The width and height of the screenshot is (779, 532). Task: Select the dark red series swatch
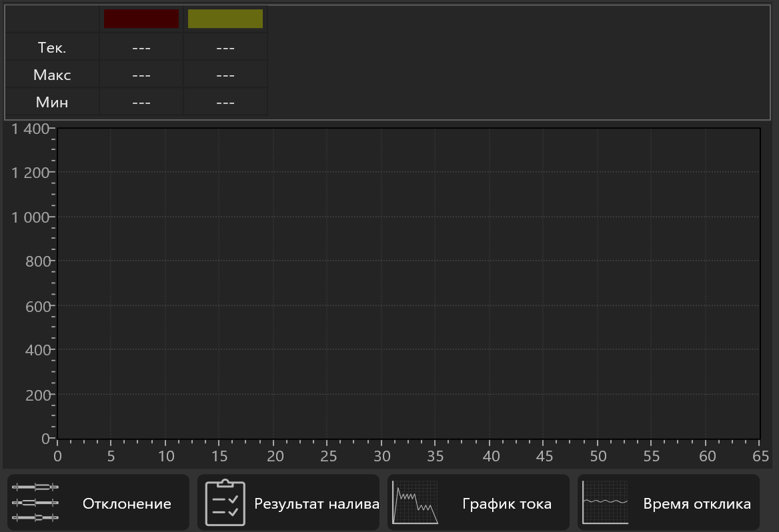tap(141, 19)
